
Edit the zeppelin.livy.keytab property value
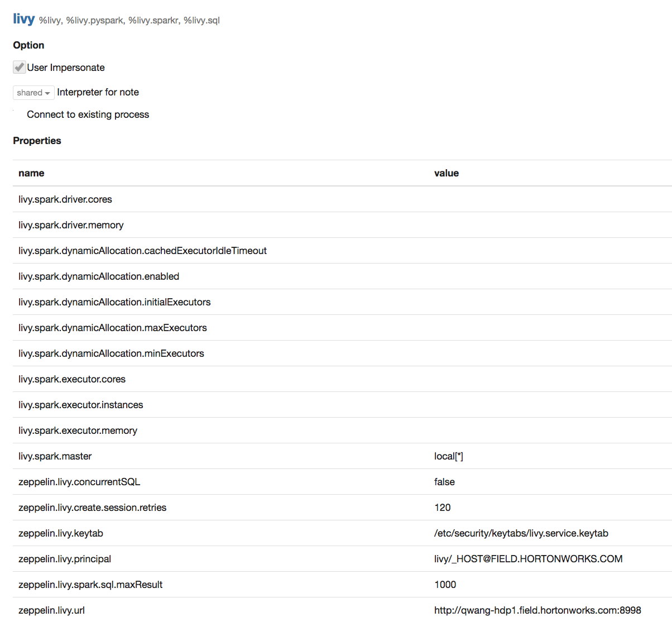[521, 533]
